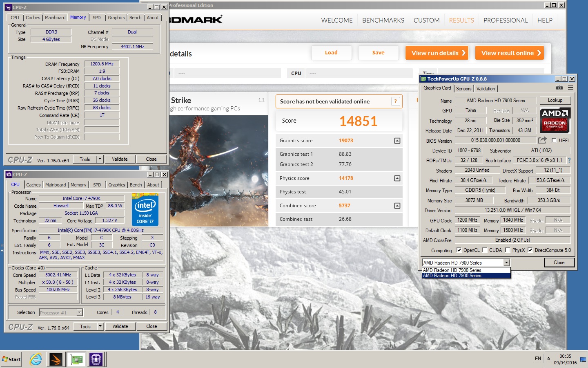Toggle the PhysX checkbox
The width and height of the screenshot is (588, 368).
point(508,250)
